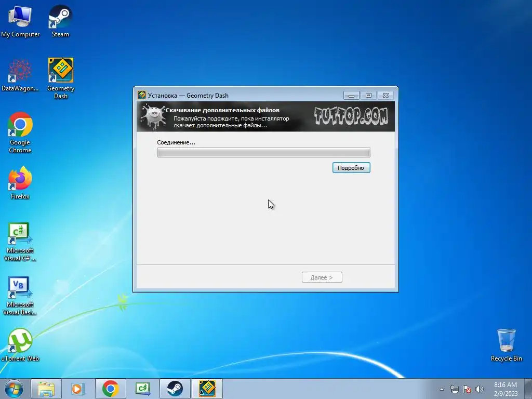Image resolution: width=532 pixels, height=399 pixels.
Task: Click the Установка — Geometry Dash title
Action: (x=188, y=96)
